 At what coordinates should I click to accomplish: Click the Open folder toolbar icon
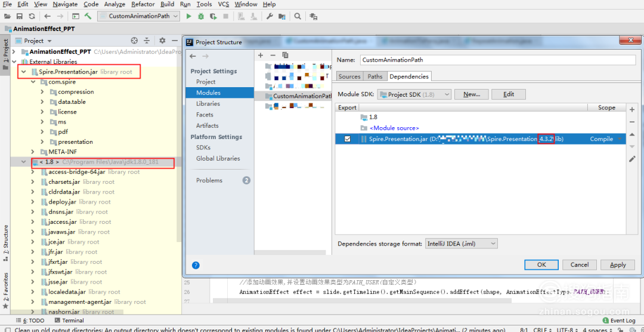7,16
